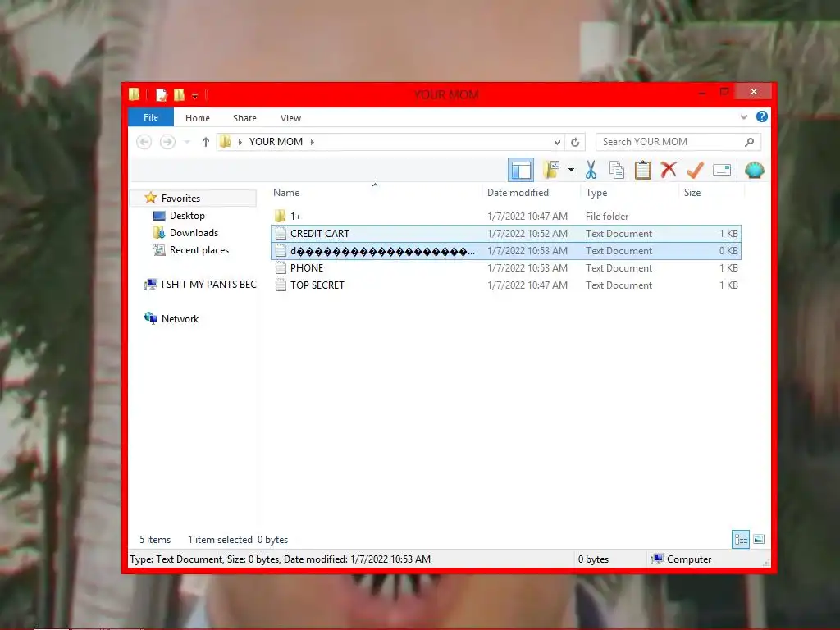Sort by the Type column header
The image size is (840, 630).
tap(596, 193)
